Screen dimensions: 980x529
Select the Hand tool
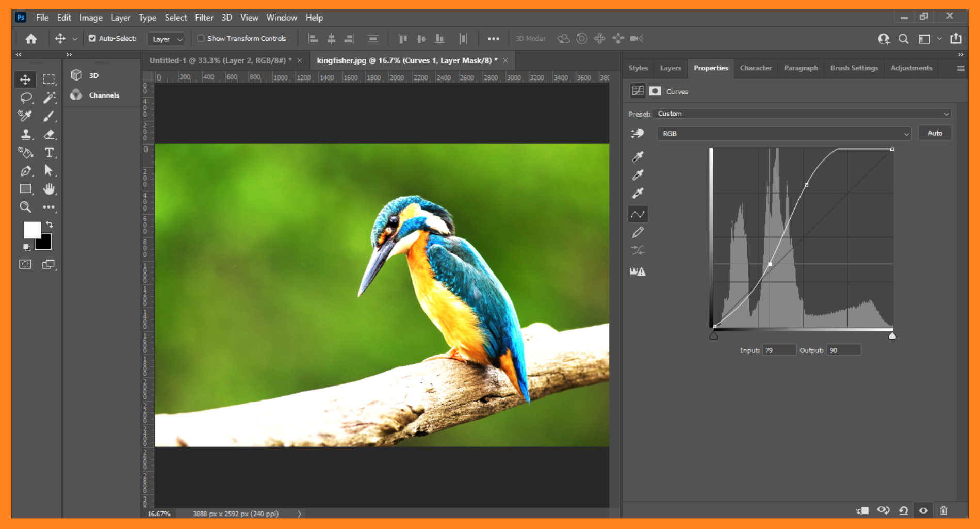(49, 189)
